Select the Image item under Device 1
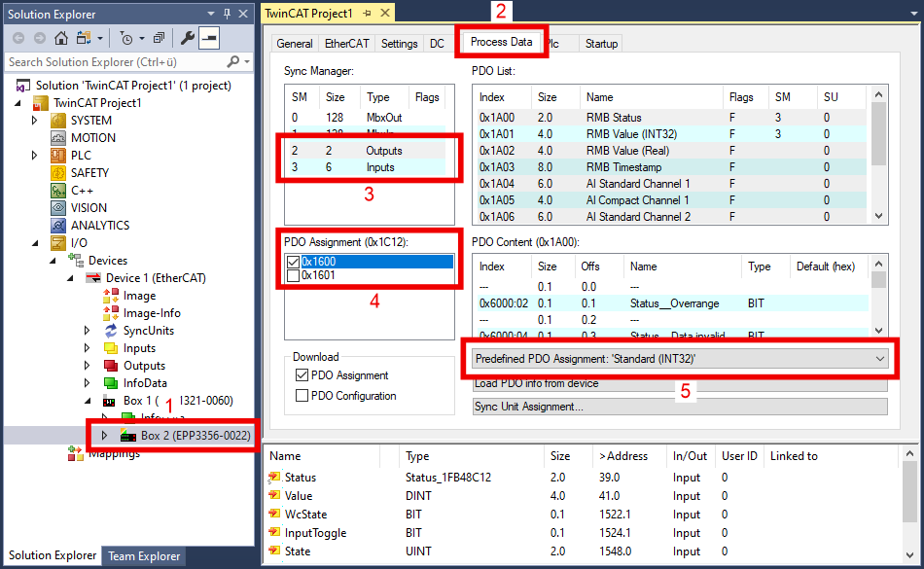The height and width of the screenshot is (569, 924). click(139, 295)
